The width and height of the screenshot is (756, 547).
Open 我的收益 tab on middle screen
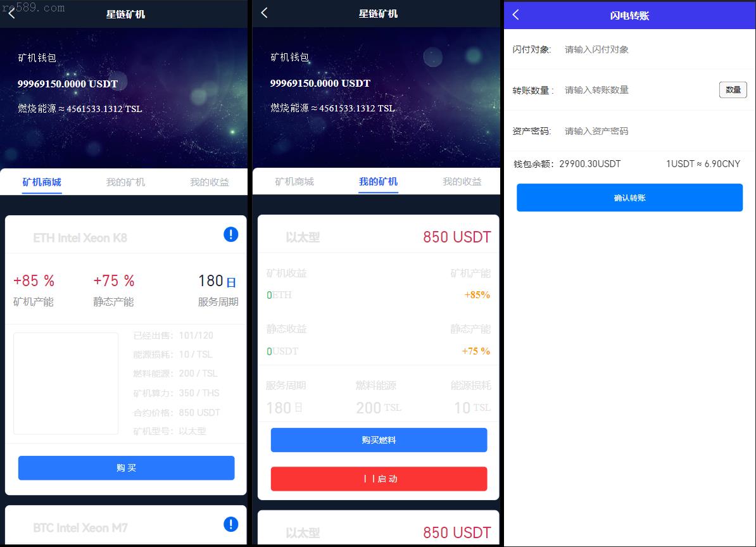tap(462, 182)
